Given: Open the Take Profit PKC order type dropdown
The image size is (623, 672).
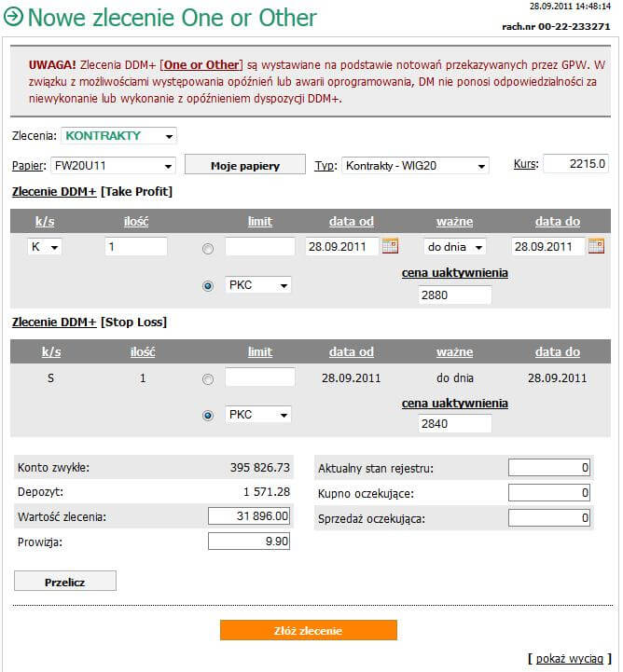Looking at the screenshot, I should [x=258, y=284].
